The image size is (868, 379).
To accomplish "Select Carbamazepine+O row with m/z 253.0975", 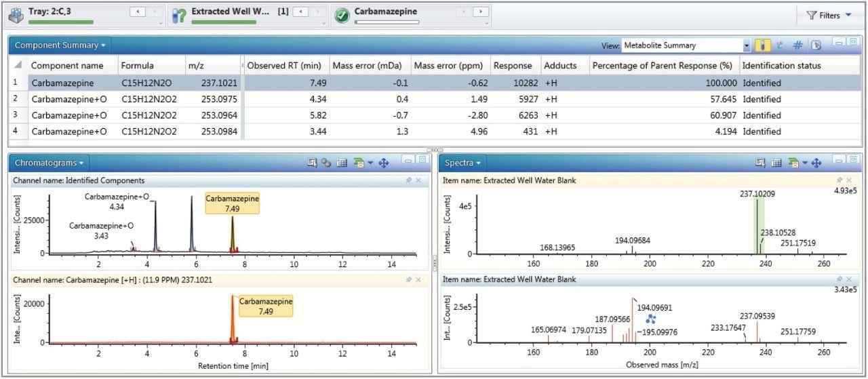I will click(434, 99).
